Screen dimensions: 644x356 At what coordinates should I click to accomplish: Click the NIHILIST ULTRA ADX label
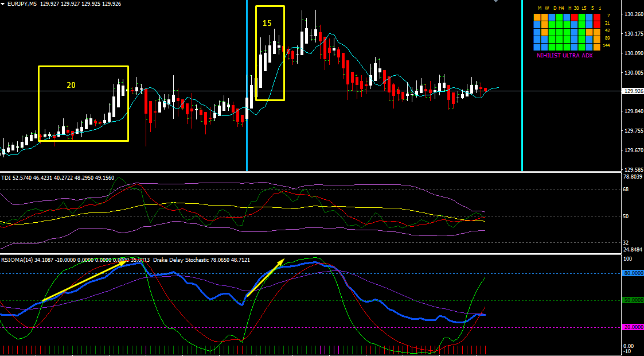(565, 56)
